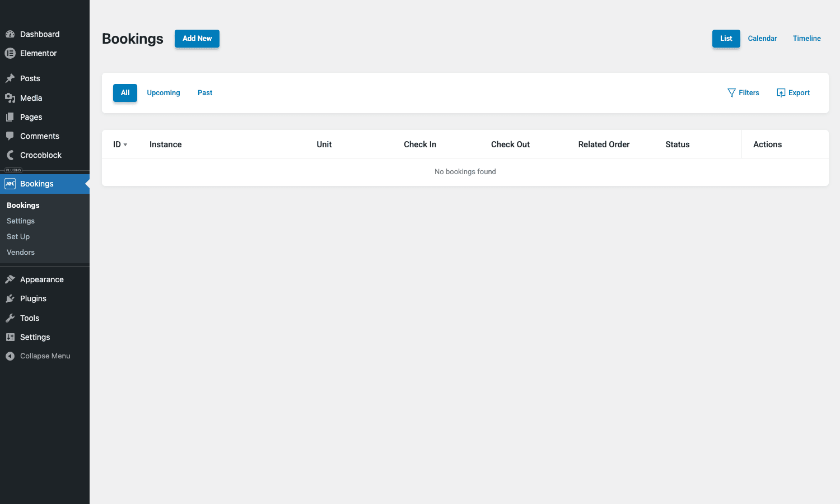Click the Unit column header

[x=324, y=144]
